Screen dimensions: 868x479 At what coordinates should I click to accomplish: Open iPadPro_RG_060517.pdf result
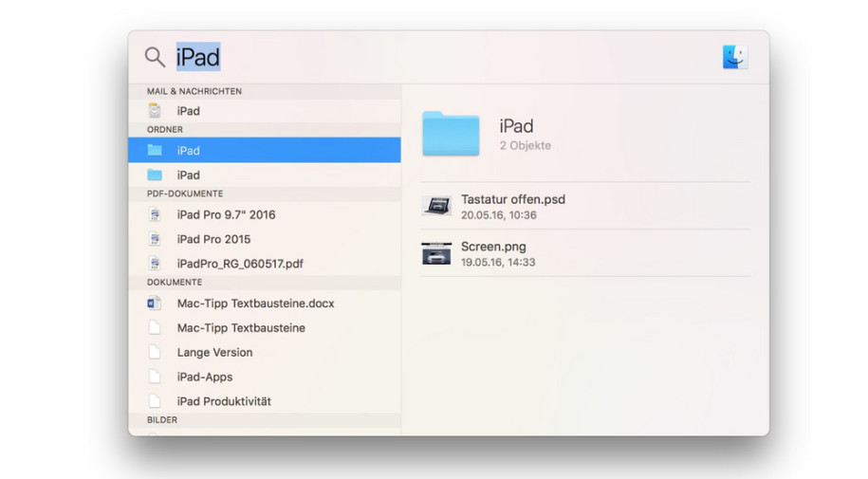[x=265, y=264]
